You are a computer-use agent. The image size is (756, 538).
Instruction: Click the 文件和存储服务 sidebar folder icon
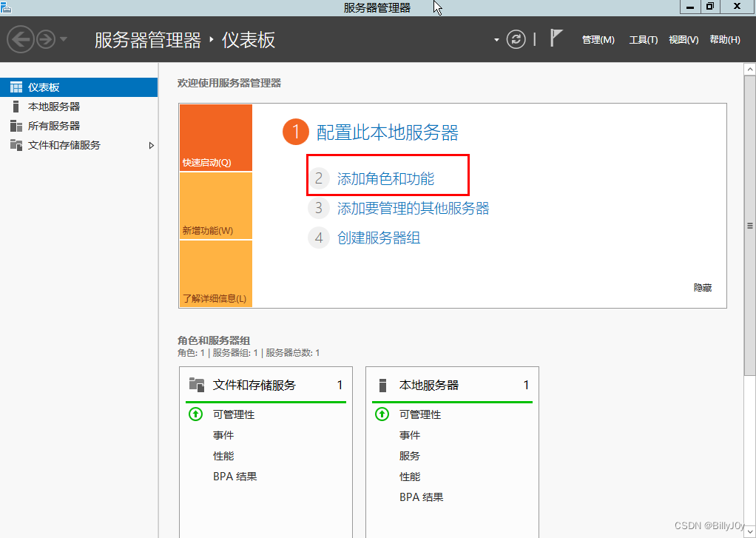[x=16, y=145]
